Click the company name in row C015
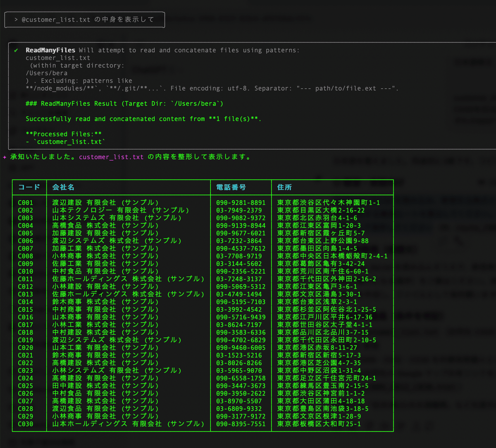This screenshot has width=496, height=448. 105,309
